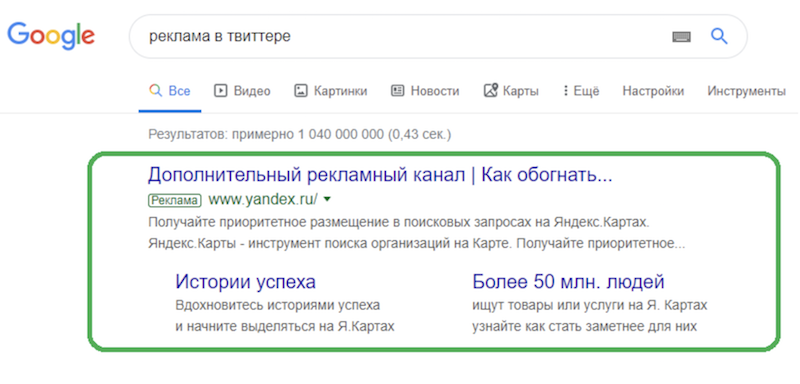Image resolution: width=800 pixels, height=384 pixels.
Task: Open 'Настройки' menu
Action: pos(653,91)
